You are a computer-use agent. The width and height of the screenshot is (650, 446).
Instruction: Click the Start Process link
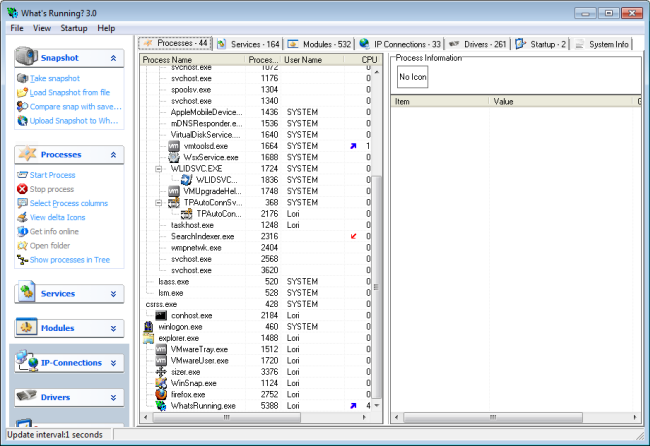(x=52, y=175)
